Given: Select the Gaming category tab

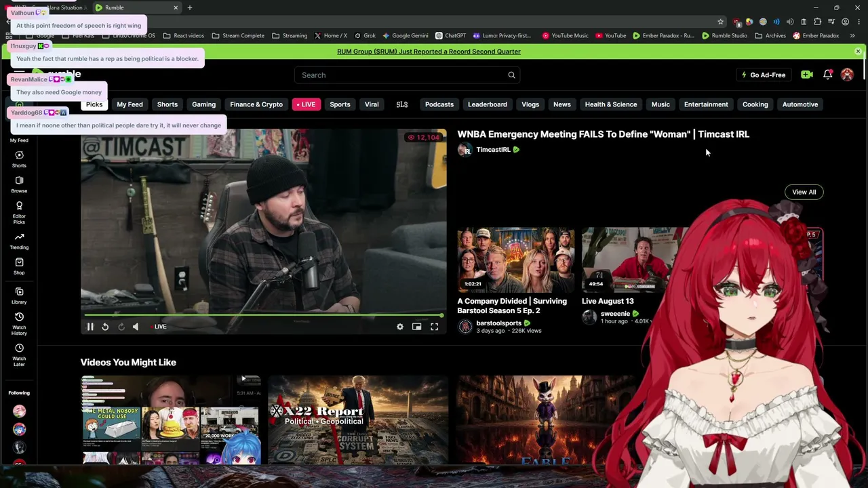Looking at the screenshot, I should pos(203,104).
